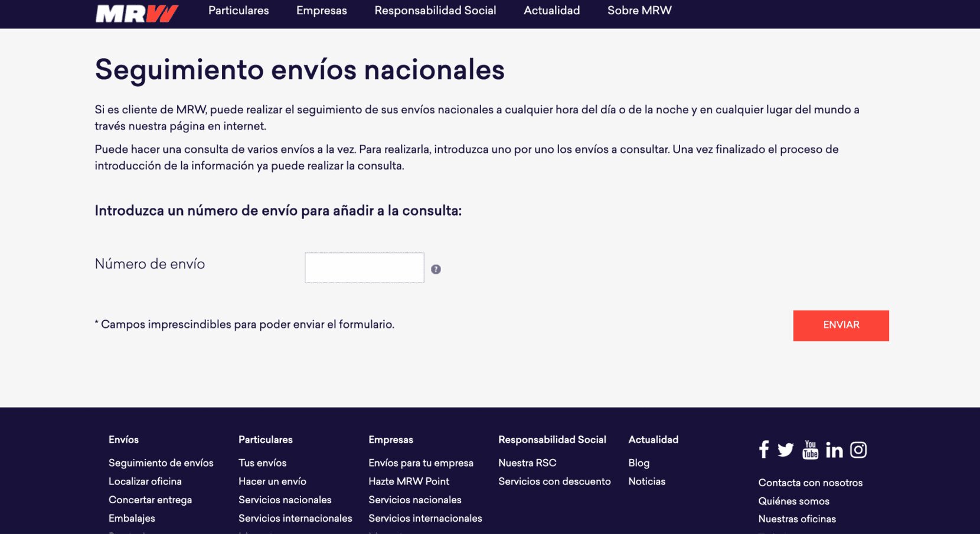This screenshot has width=980, height=534.
Task: Open Sobre MRW in top navigation
Action: 639,11
